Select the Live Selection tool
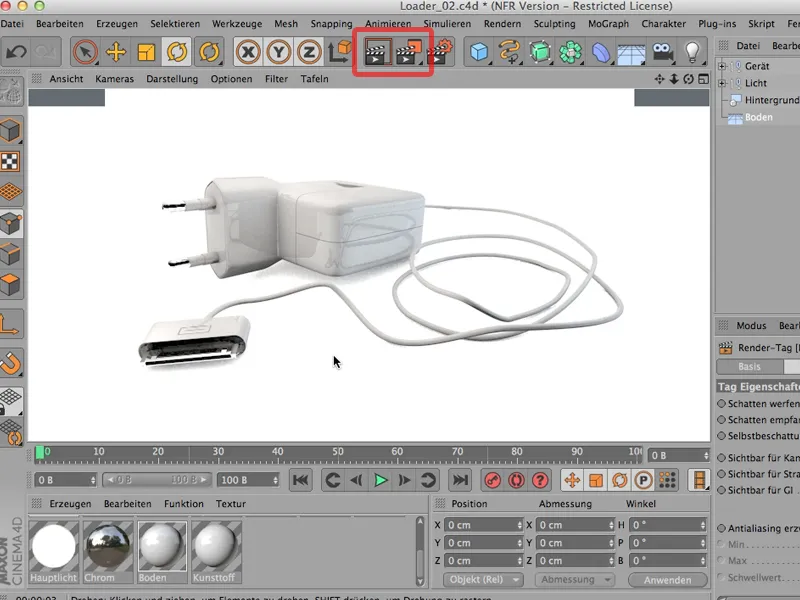This screenshot has width=800, height=600. (x=85, y=52)
